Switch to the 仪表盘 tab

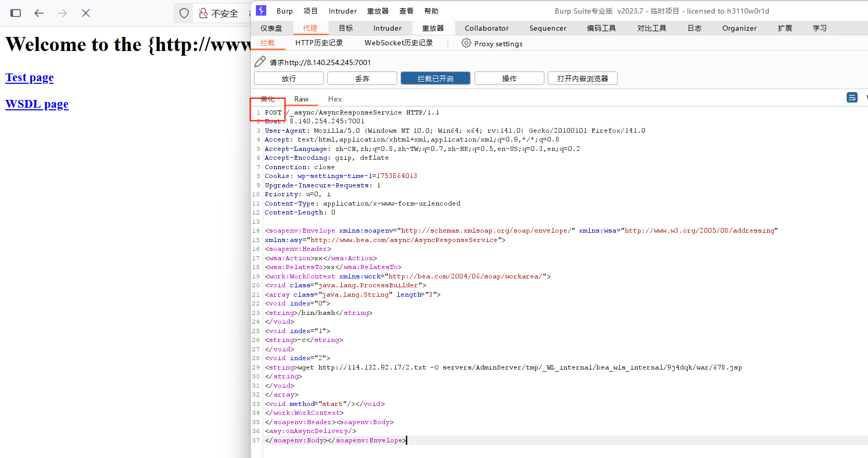tap(271, 28)
